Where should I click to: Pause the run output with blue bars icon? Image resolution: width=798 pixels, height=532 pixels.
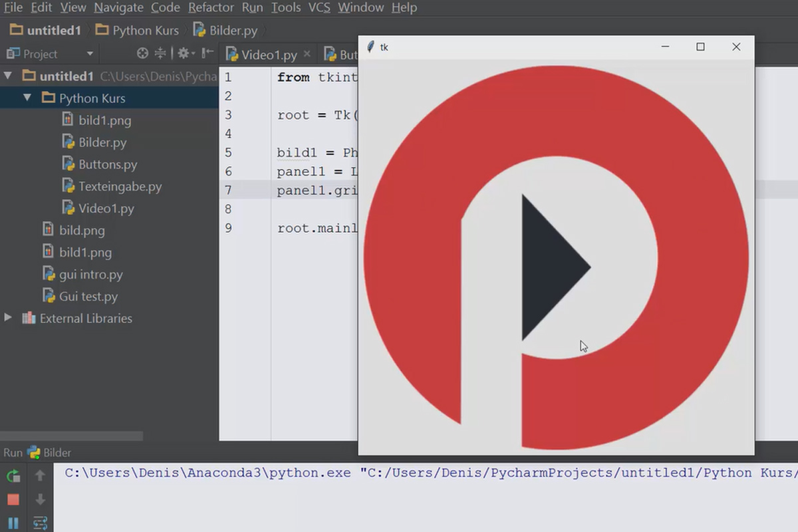pyautogui.click(x=13, y=523)
